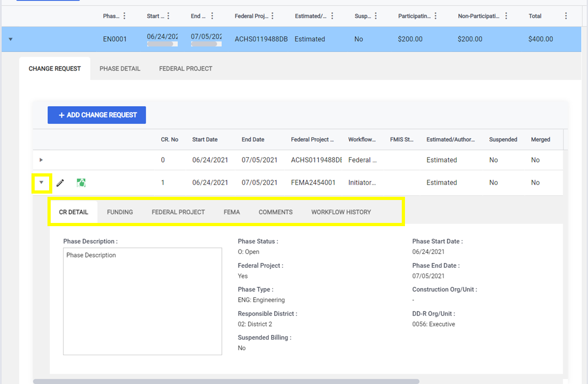This screenshot has height=384, width=588.
Task: Open the FEMA tab
Action: [x=232, y=212]
